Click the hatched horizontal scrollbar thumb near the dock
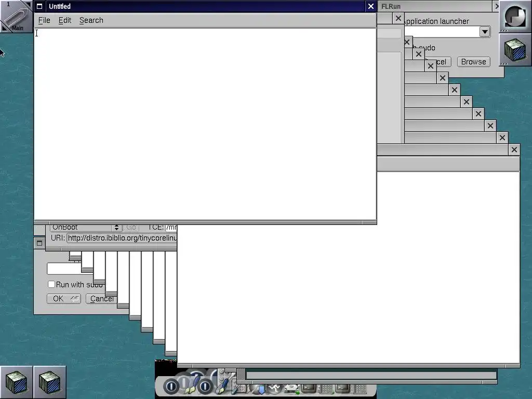The height and width of the screenshot is (399, 532). 241,375
